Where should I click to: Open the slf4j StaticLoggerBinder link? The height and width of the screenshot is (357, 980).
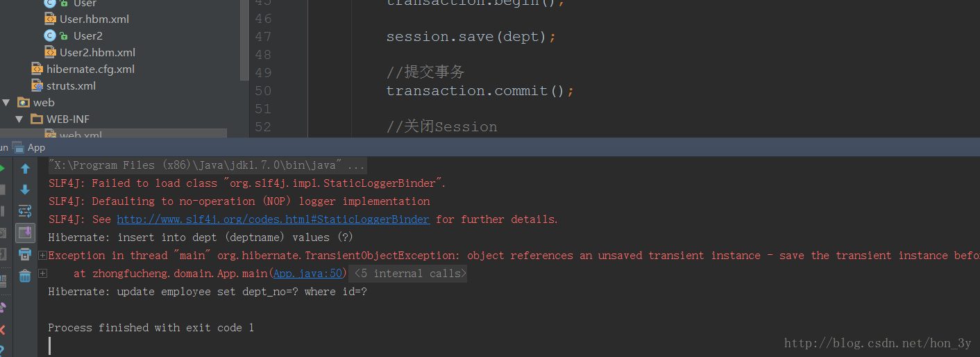pyautogui.click(x=273, y=219)
